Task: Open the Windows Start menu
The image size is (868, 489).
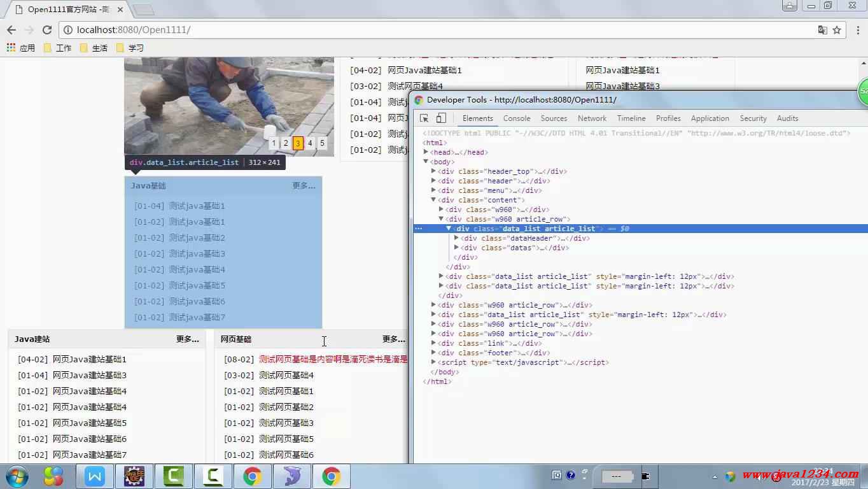Action: (17, 476)
